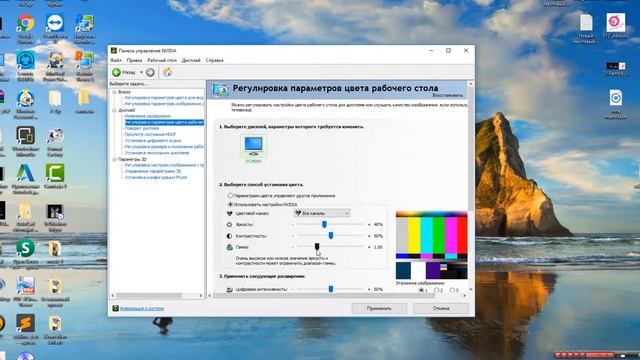Select 'Управление параметрами 3D' tree item
Image resolution: width=640 pixels, height=360 pixels.
(153, 171)
